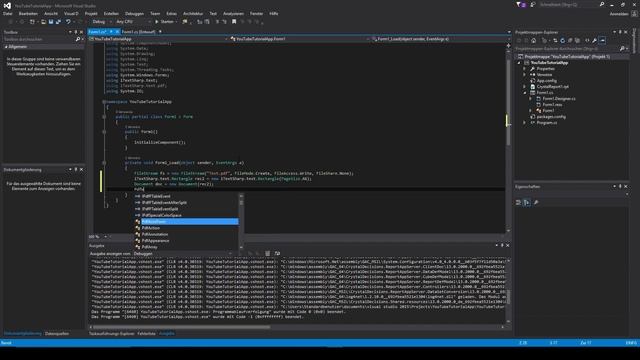Screen dimensions: 640x360
Task: Open the Form1_Load member navigation dropdown
Action: pos(439,39)
